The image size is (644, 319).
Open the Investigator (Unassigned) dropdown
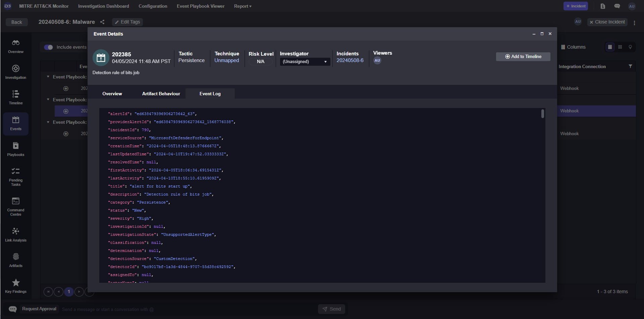click(305, 62)
